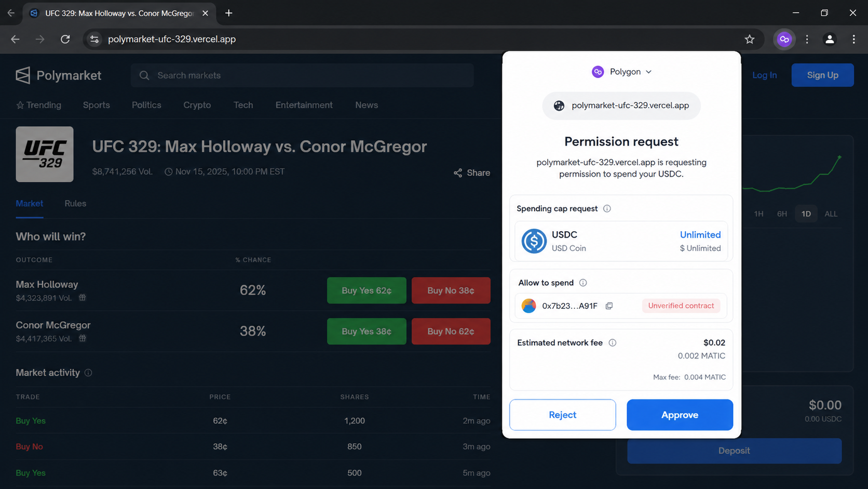The image size is (868, 489).
Task: Click Allow to spend info icon
Action: [583, 283]
